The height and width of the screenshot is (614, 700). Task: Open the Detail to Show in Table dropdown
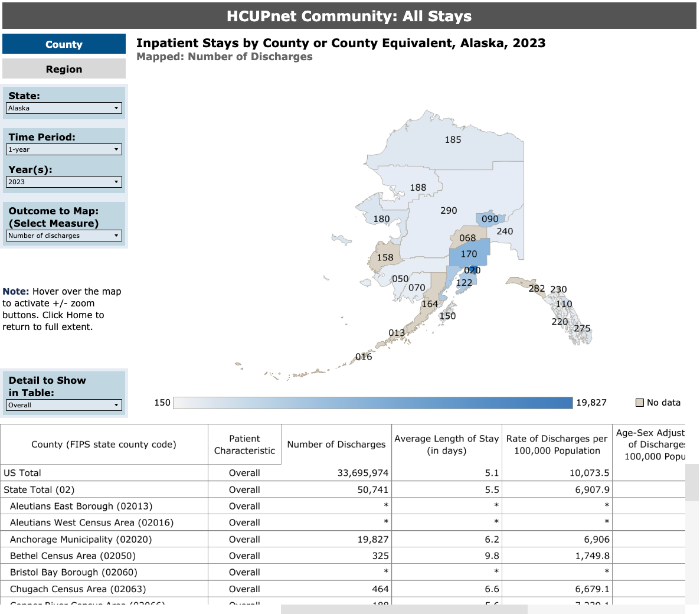point(63,404)
